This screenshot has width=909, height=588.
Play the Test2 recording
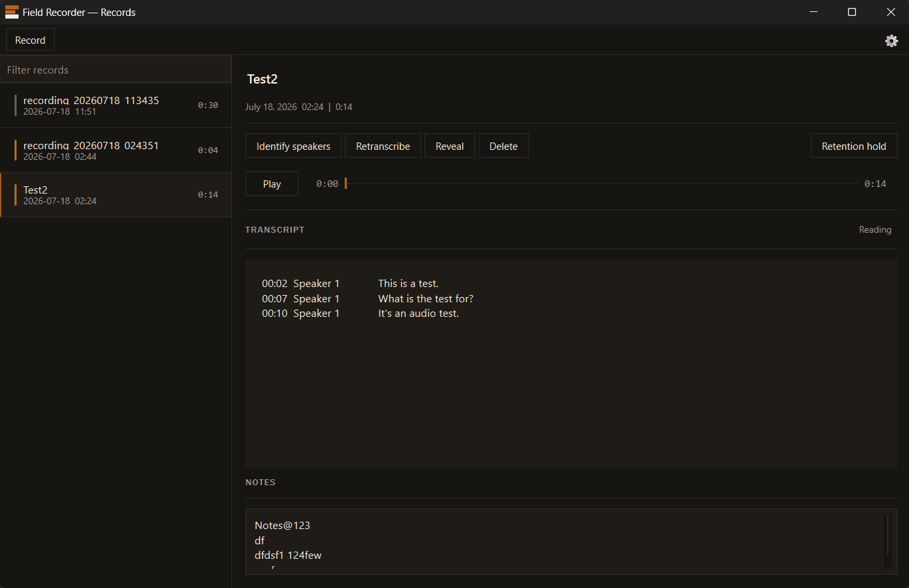[x=272, y=184]
